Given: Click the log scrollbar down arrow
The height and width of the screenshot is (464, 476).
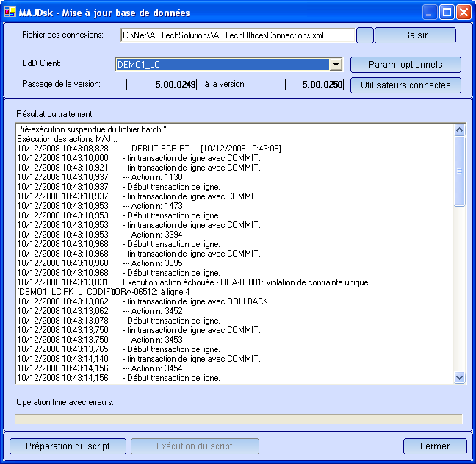Looking at the screenshot, I should (x=459, y=378).
